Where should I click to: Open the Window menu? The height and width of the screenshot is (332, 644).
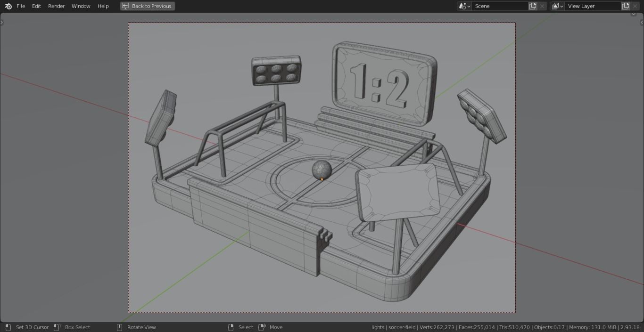coord(81,6)
